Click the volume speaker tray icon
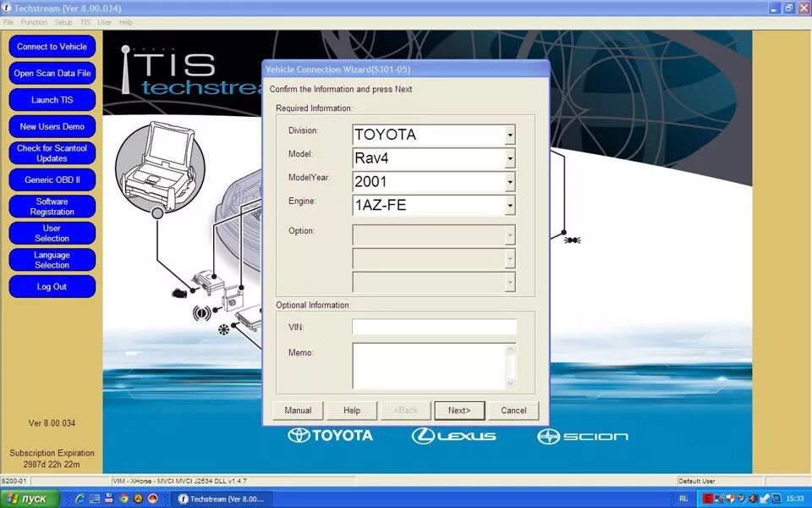The width and height of the screenshot is (812, 508). click(x=754, y=499)
